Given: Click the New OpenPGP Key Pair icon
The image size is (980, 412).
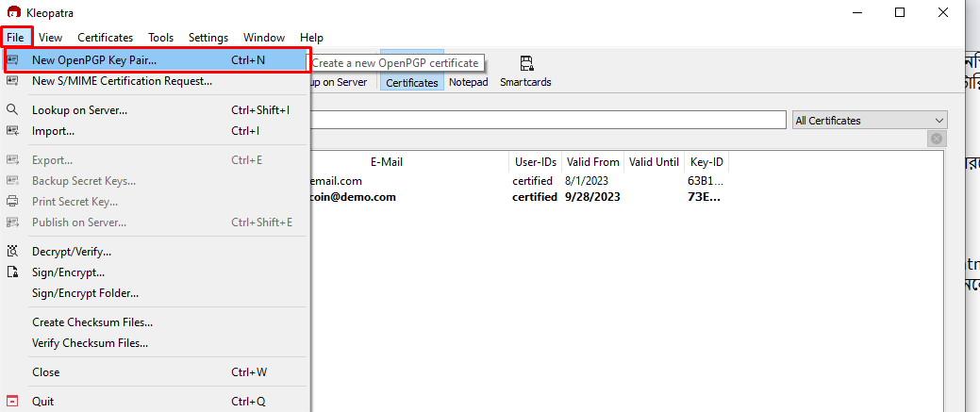Looking at the screenshot, I should click(12, 60).
